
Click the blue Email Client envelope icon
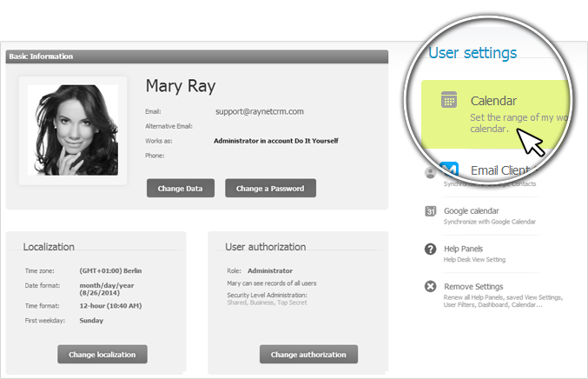[449, 170]
